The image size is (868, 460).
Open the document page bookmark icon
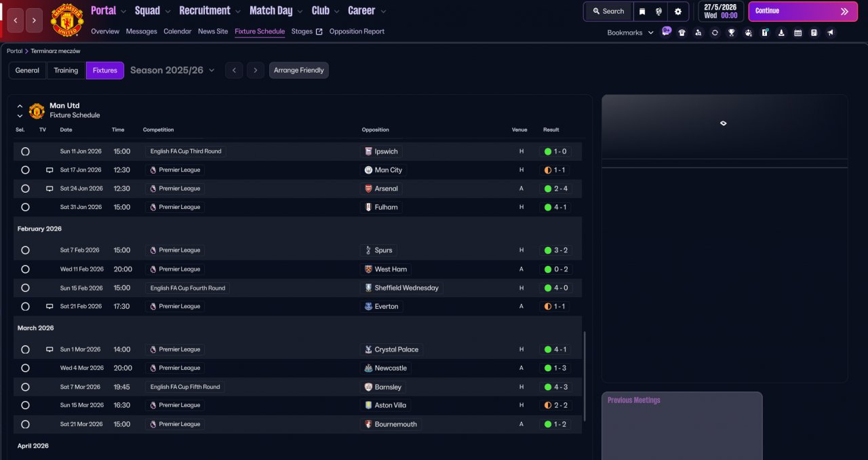[814, 33]
